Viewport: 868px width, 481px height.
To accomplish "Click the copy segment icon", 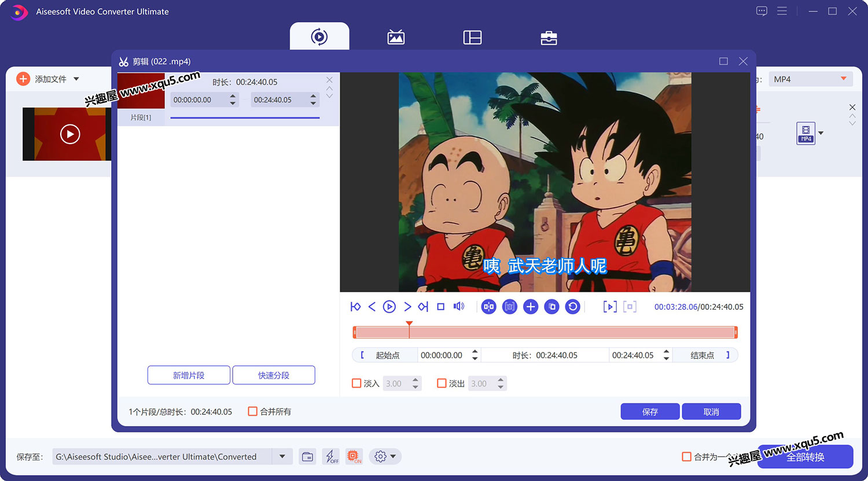I will coord(552,307).
